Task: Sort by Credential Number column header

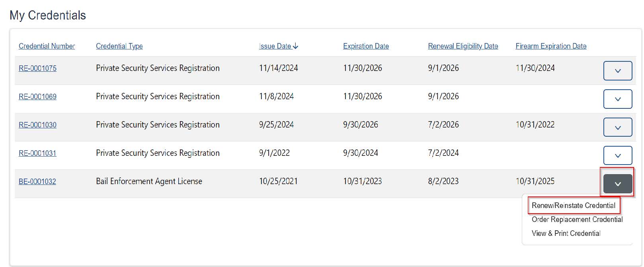Action: [47, 46]
